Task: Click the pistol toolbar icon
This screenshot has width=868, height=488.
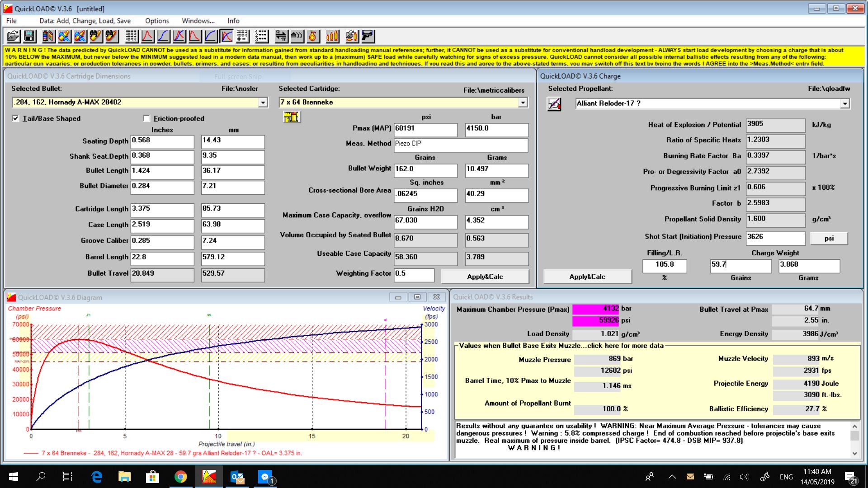Action: [368, 36]
